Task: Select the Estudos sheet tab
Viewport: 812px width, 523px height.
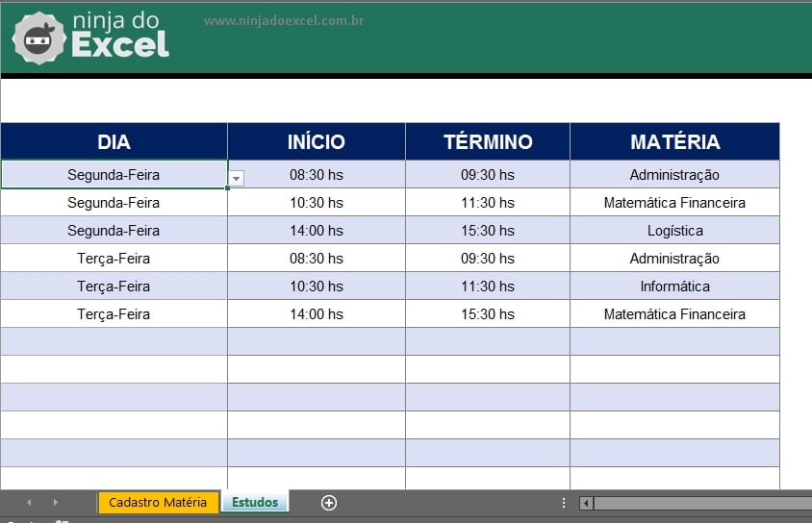Action: 255,502
